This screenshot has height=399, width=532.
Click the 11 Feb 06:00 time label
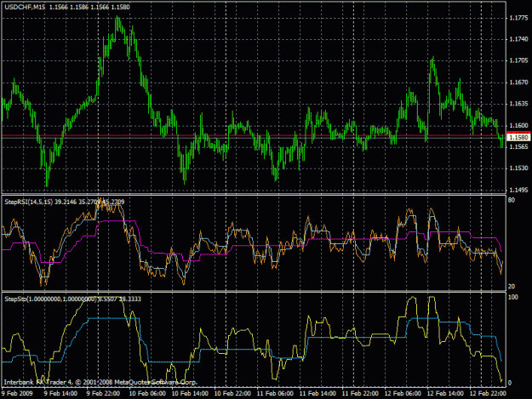[275, 394]
